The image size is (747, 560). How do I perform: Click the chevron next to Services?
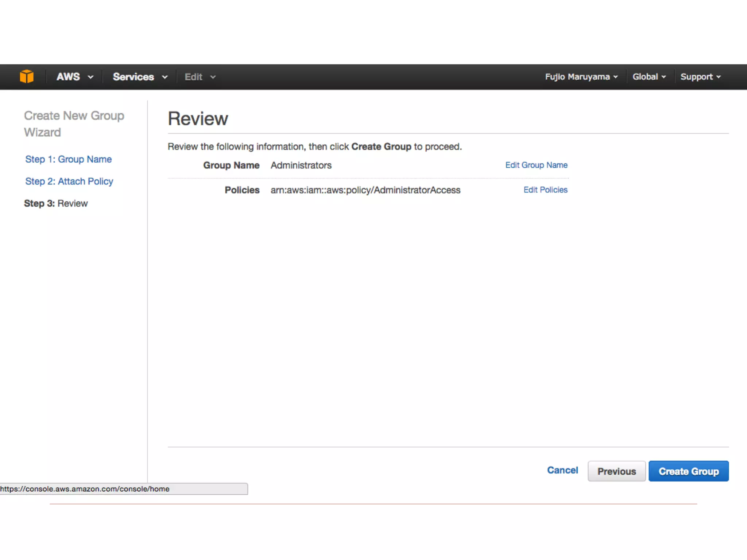point(165,77)
